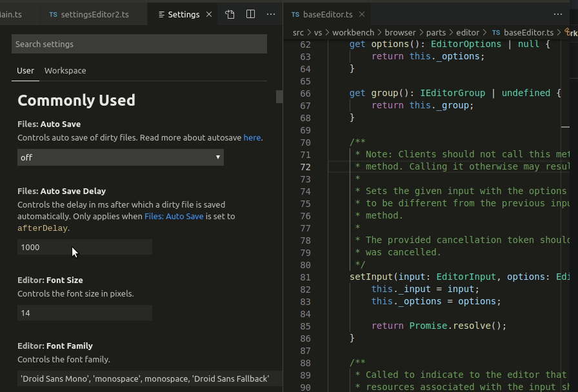
Task: Open the More Actions ellipsis in baseEditor editor group
Action: pos(558,14)
